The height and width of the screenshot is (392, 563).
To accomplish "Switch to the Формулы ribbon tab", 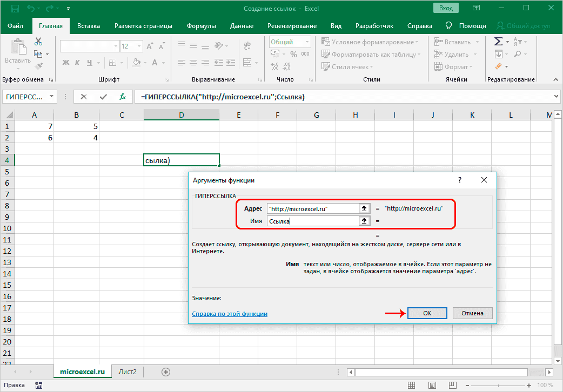I will 201,26.
